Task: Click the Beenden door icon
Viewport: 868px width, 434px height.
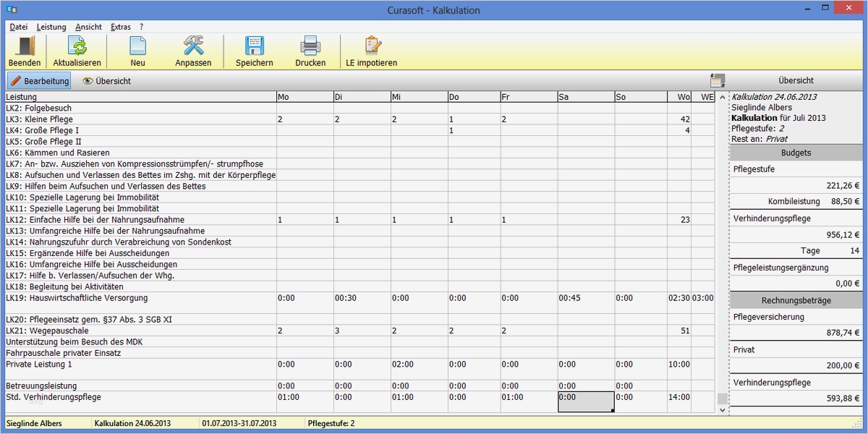Action: 24,46
